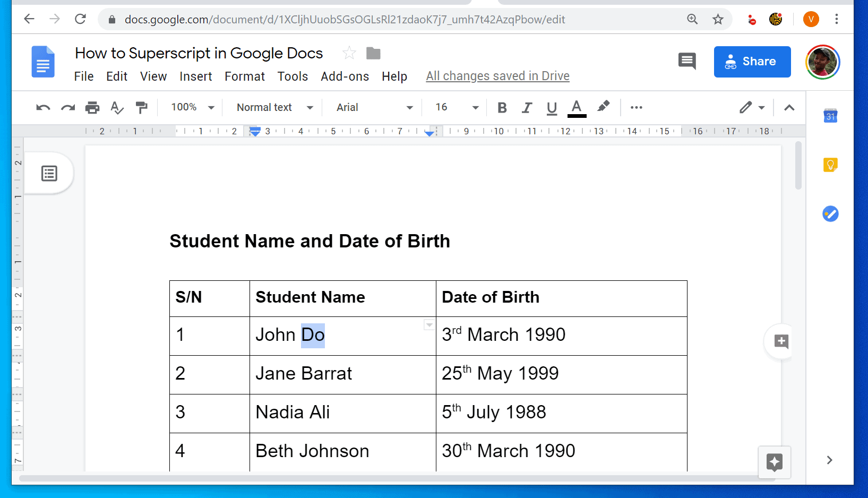This screenshot has height=498, width=868.
Task: Click the blue Share button
Action: pyautogui.click(x=752, y=62)
